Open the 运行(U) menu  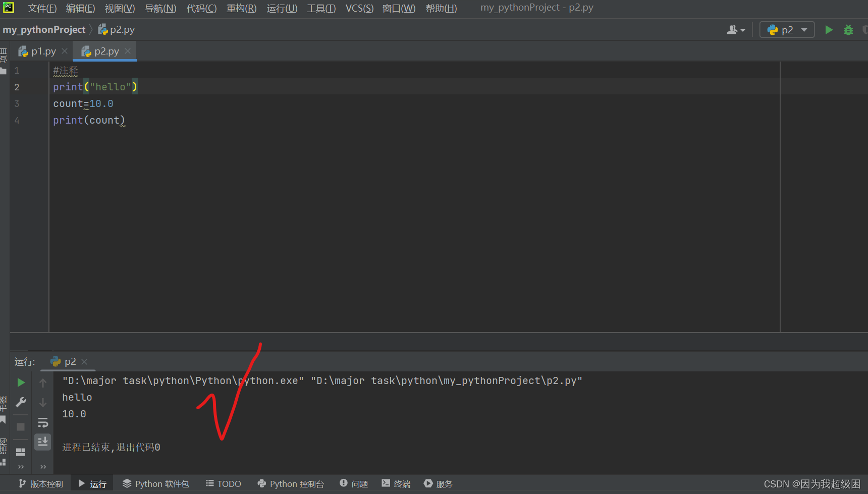point(282,8)
